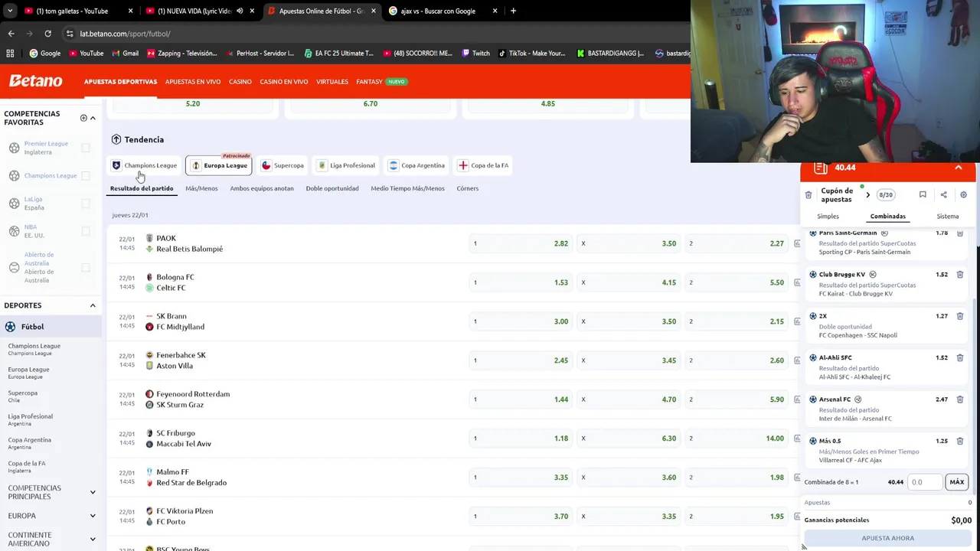Tick the NBA favorite checkbox

86,231
